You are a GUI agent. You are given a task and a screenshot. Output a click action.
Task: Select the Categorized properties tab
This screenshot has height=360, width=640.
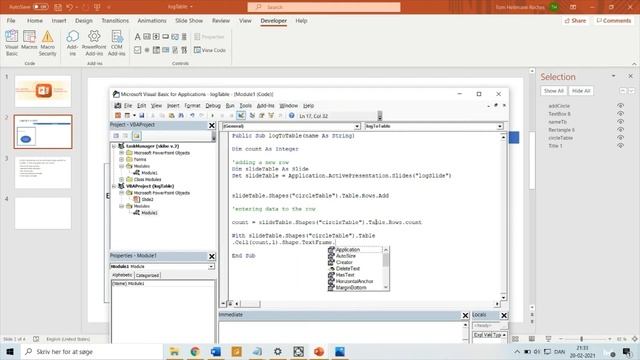tap(147, 276)
